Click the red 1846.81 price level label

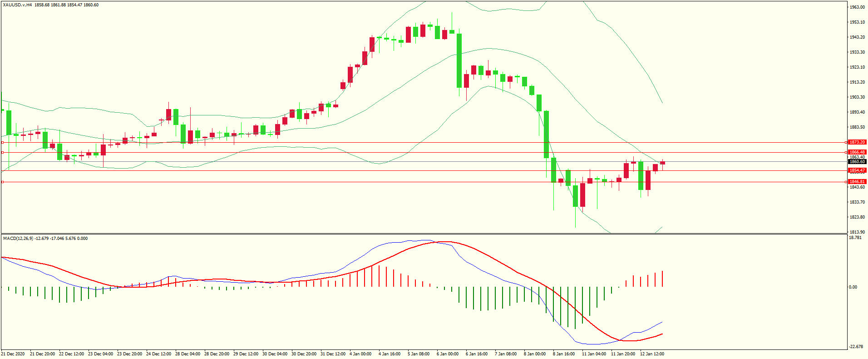click(x=857, y=182)
